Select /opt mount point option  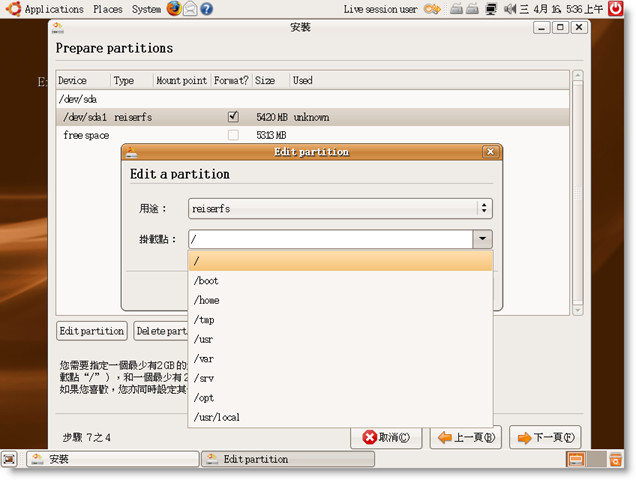pos(340,398)
